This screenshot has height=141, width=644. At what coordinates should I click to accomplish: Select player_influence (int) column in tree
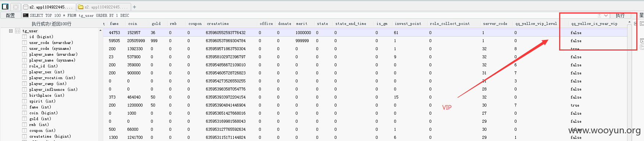pos(53,89)
